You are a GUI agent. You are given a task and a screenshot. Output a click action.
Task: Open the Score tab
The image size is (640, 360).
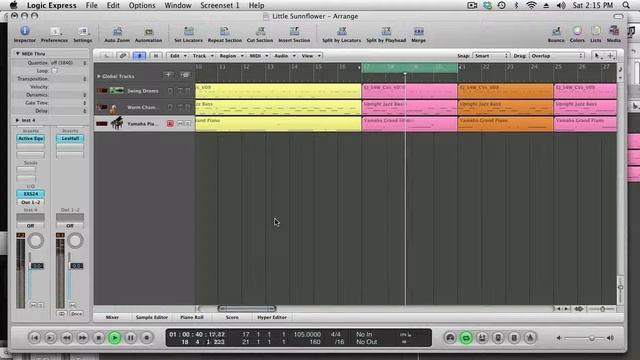[x=232, y=317]
